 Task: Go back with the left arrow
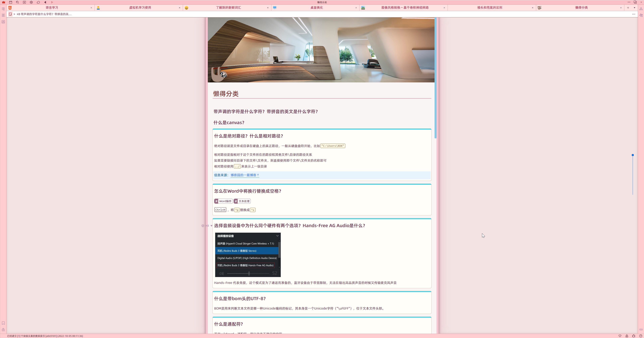(45, 2)
